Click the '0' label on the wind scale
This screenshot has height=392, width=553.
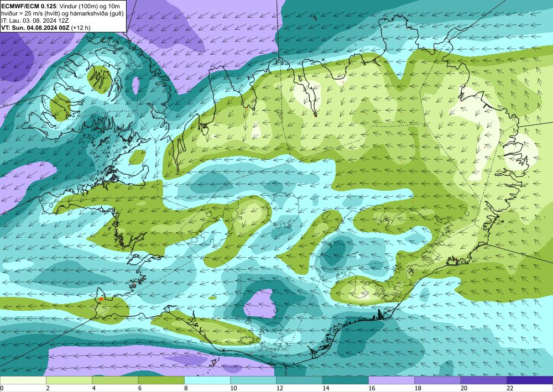pyautogui.click(x=2, y=388)
